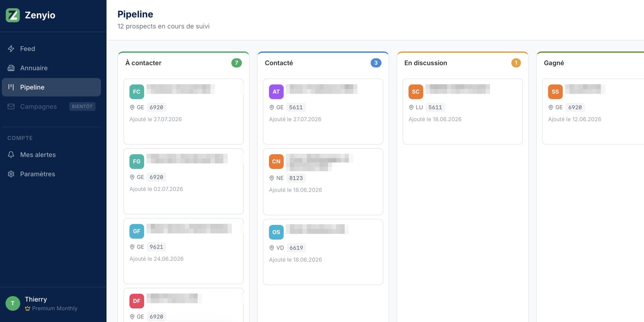Viewport: 644px width, 322px height.
Task: Click the location pin beside VD 6619
Action: (272, 248)
